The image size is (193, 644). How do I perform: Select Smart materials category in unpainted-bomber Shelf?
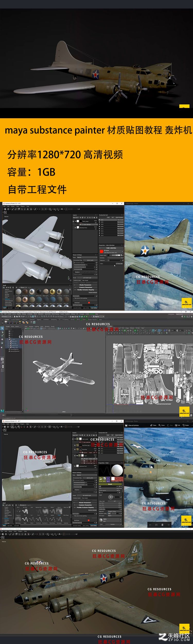[x=9, y=301]
